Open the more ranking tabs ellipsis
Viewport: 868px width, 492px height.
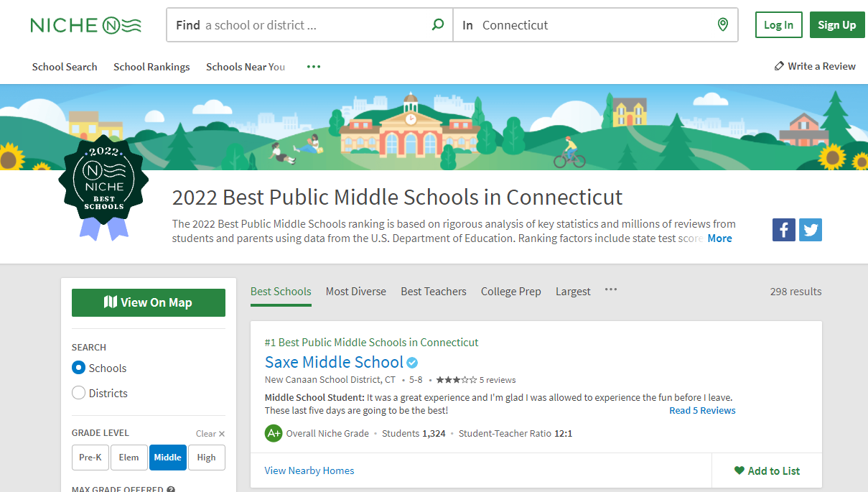pos(610,289)
